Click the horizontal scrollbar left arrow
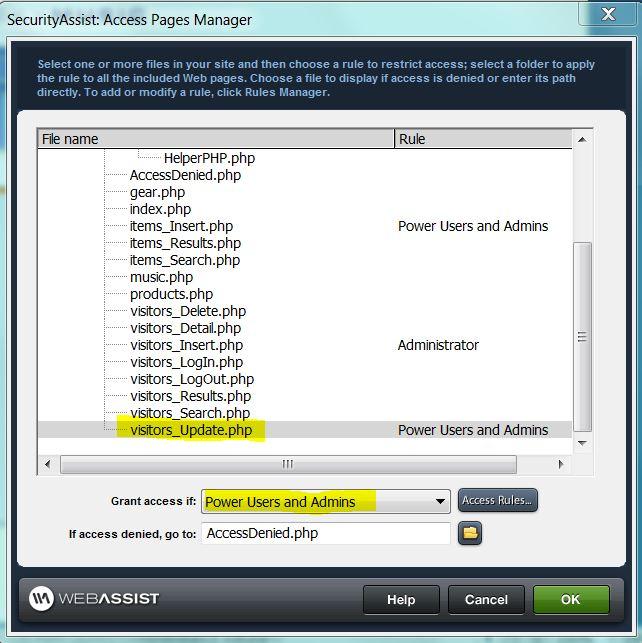 [x=48, y=464]
